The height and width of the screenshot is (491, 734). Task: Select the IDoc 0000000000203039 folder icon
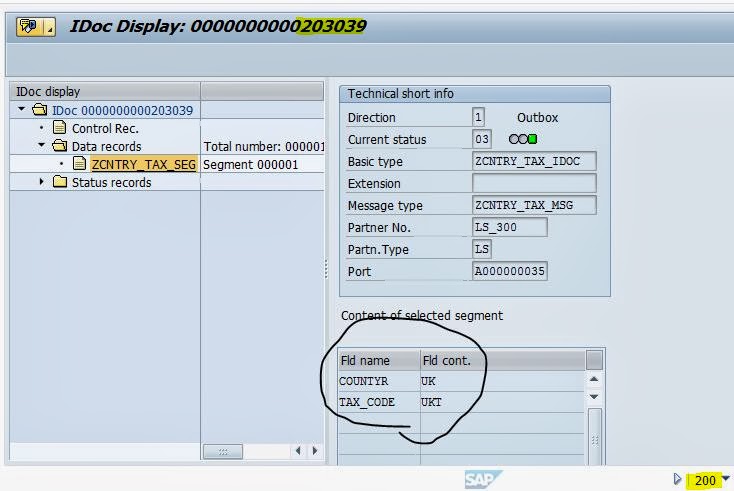[x=40, y=110]
